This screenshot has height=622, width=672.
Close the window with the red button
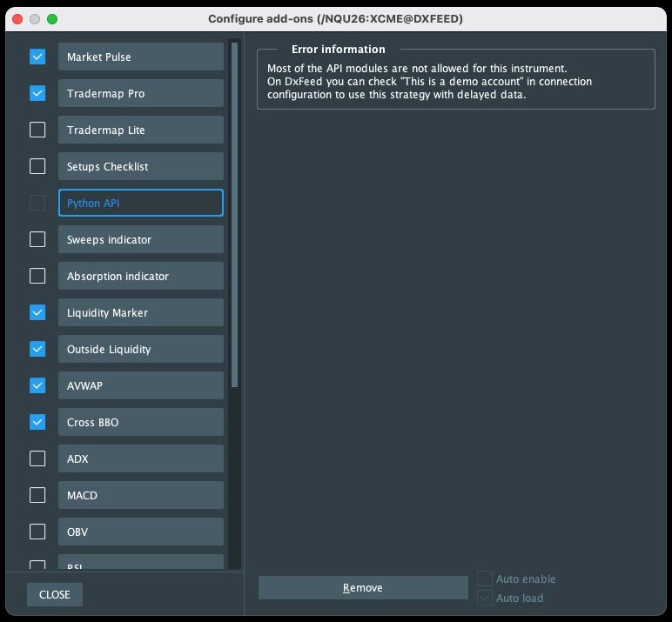[x=17, y=19]
